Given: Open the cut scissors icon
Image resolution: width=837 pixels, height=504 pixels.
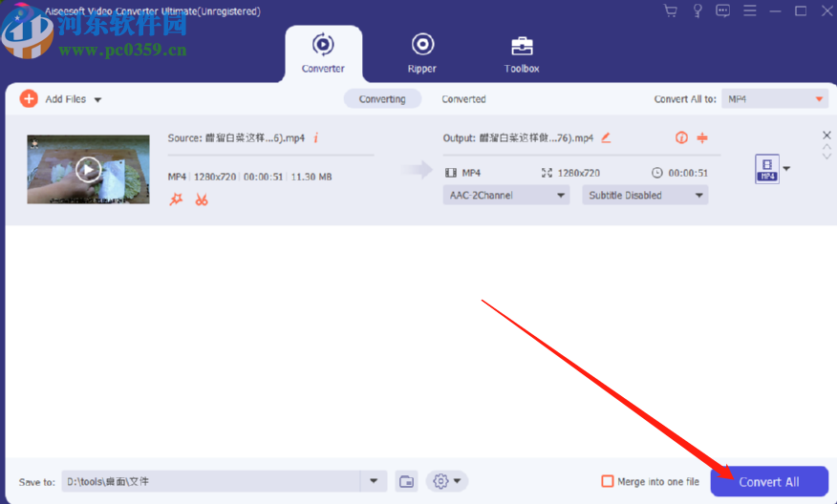Looking at the screenshot, I should click(202, 199).
